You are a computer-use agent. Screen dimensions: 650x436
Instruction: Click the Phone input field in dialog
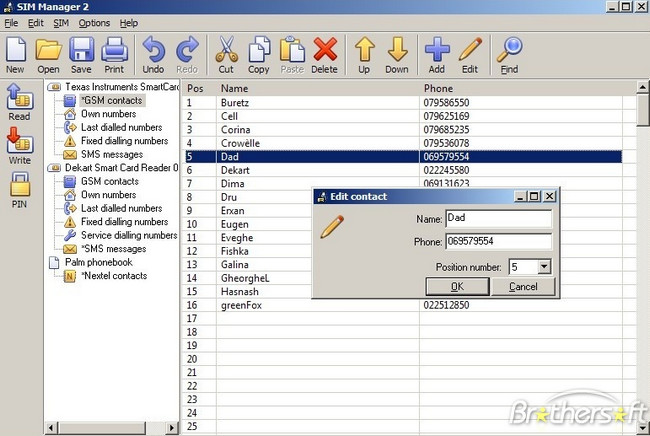point(498,241)
